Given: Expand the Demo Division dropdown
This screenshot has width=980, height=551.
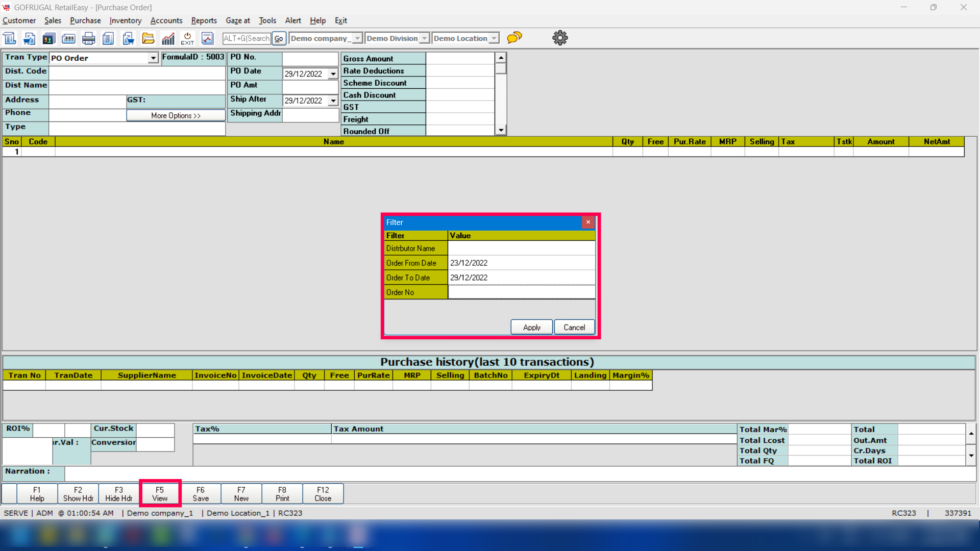Looking at the screenshot, I should (x=424, y=38).
